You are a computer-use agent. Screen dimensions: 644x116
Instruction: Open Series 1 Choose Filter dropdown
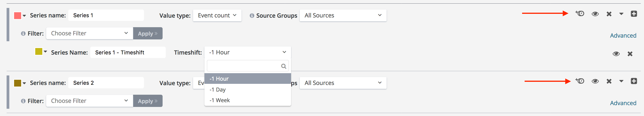pyautogui.click(x=89, y=33)
